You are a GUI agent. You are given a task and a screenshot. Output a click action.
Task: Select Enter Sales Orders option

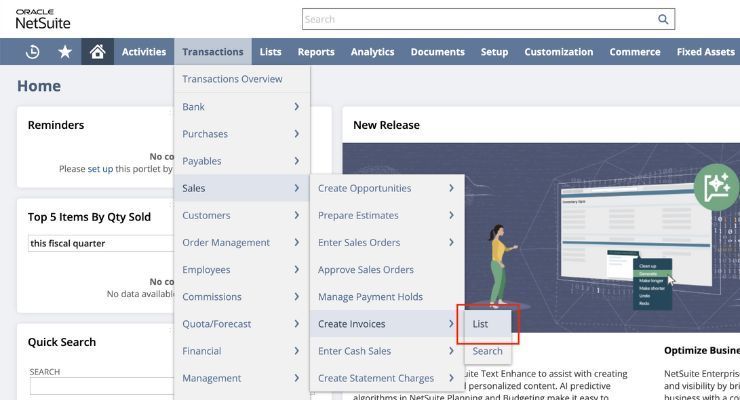click(387, 242)
